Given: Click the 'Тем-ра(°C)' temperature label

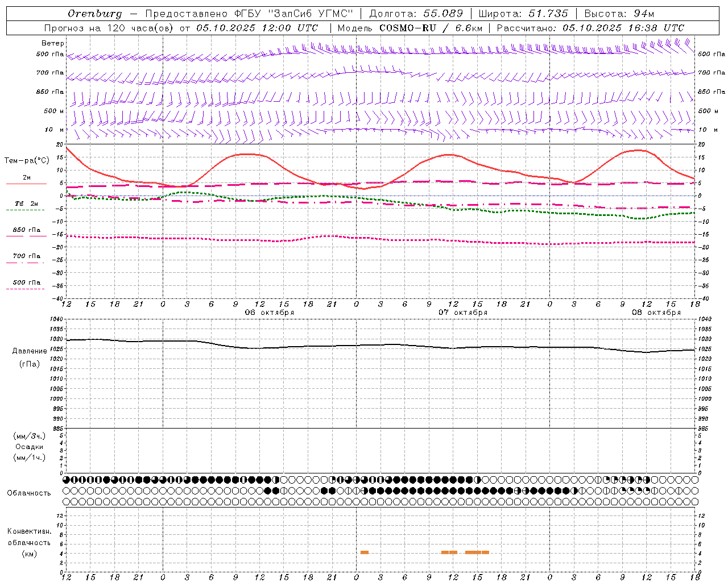Looking at the screenshot, I should 27,161.
